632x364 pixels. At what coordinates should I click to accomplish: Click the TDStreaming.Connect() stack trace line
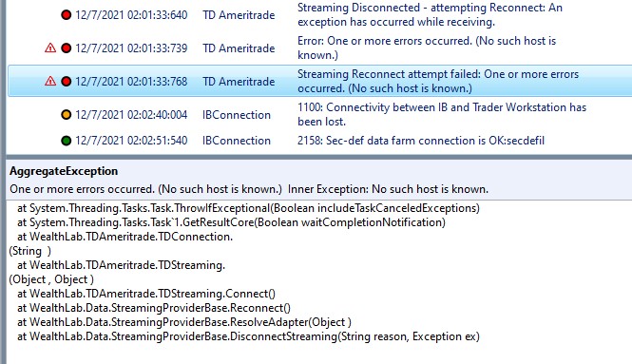[x=146, y=294]
